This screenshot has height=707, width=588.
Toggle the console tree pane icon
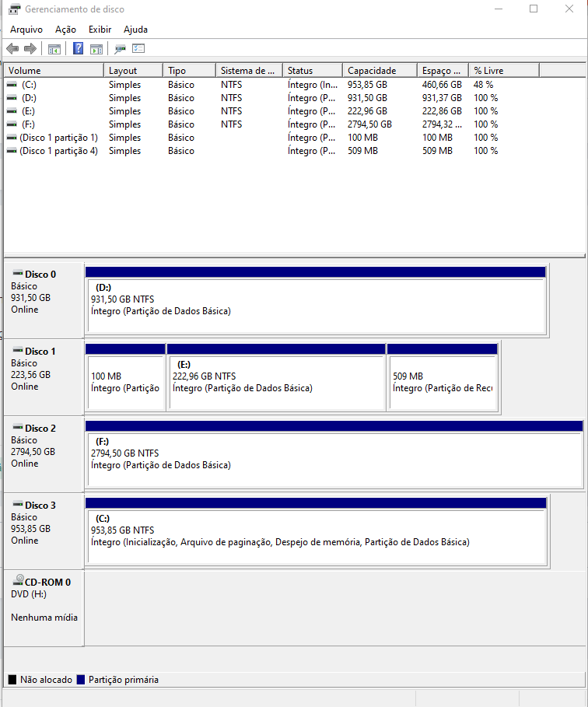point(54,49)
